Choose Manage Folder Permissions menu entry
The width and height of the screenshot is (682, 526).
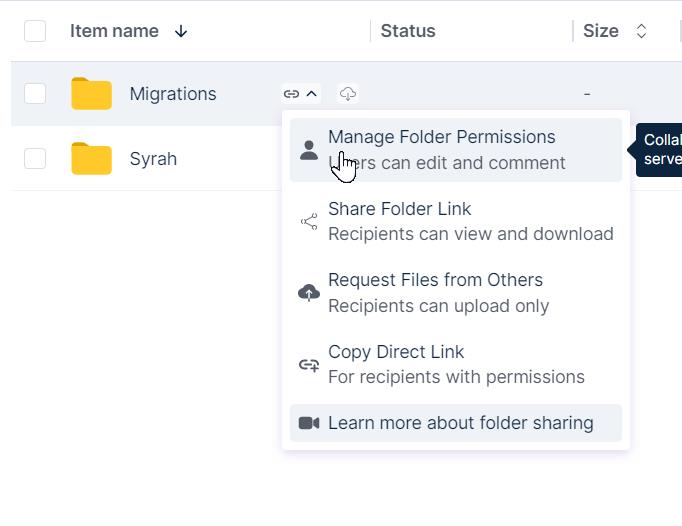pos(456,150)
